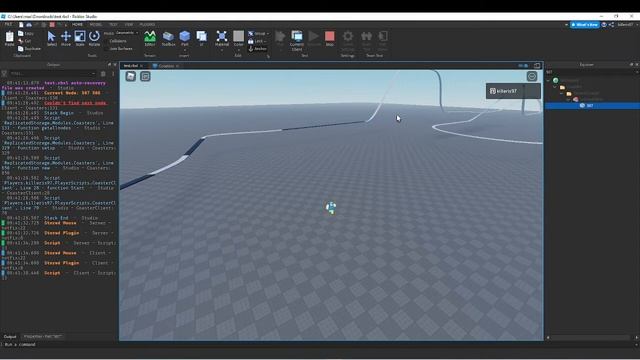Click the Team Test icon

(367, 36)
